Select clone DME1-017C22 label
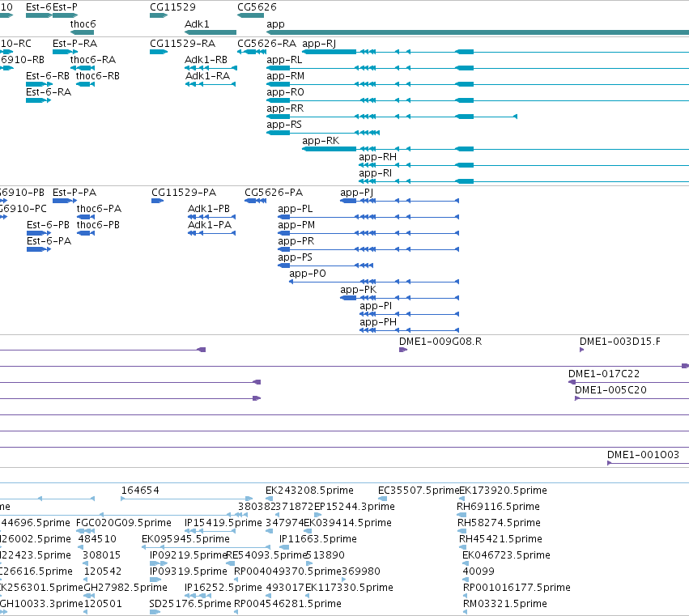Image resolution: width=689 pixels, height=616 pixels. (604, 374)
